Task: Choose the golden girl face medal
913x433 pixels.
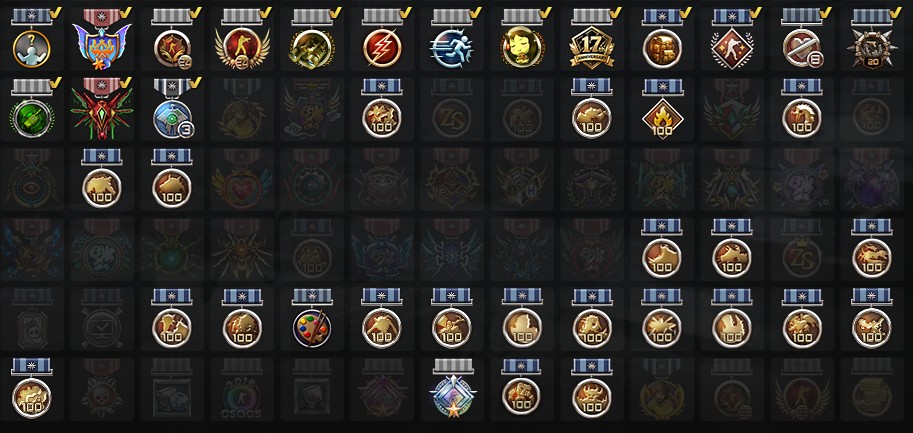Action: [x=522, y=40]
